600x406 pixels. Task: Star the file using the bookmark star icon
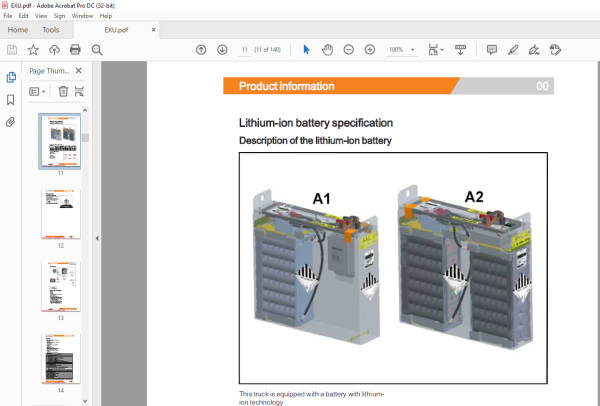pyautogui.click(x=33, y=50)
